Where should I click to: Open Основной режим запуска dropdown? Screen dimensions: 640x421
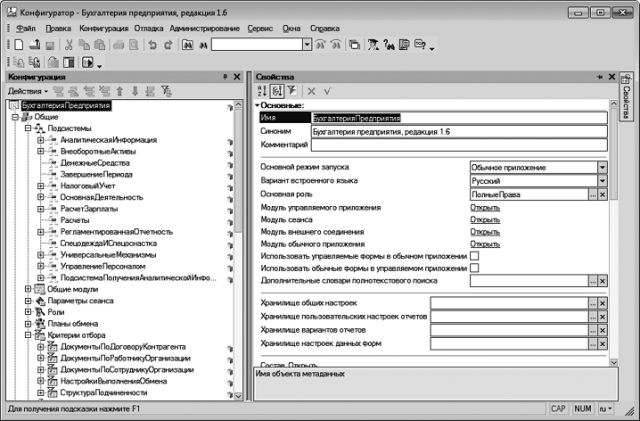tap(603, 168)
